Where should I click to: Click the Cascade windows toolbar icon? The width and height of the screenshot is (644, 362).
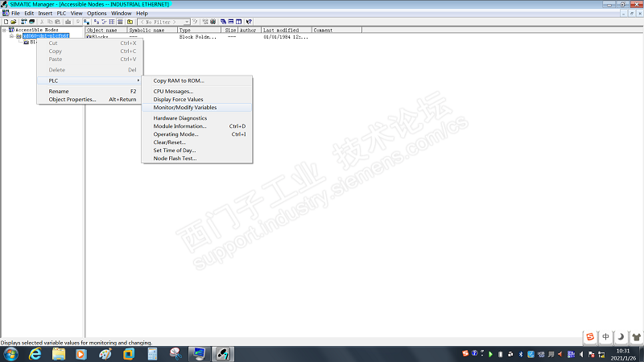(224, 22)
